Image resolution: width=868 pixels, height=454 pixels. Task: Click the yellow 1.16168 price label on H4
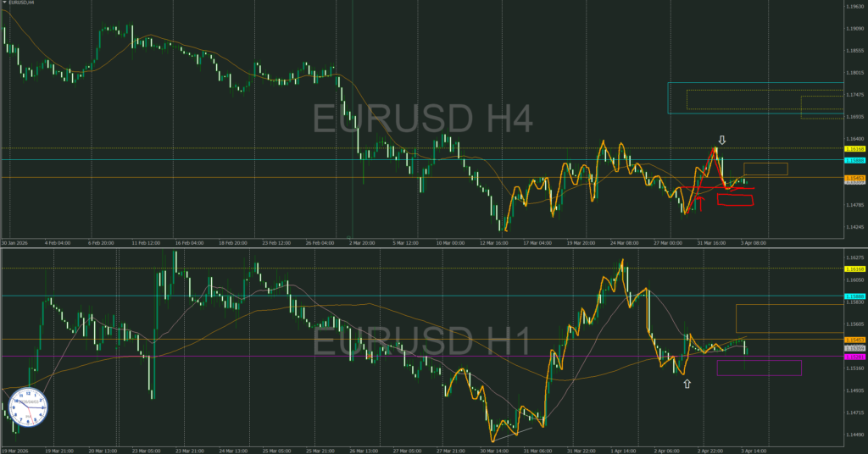pyautogui.click(x=854, y=149)
